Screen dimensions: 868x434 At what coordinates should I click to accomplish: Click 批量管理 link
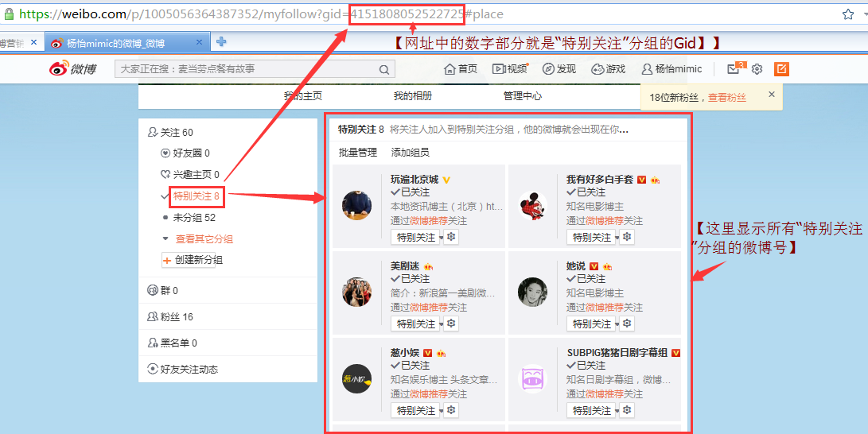coord(357,153)
